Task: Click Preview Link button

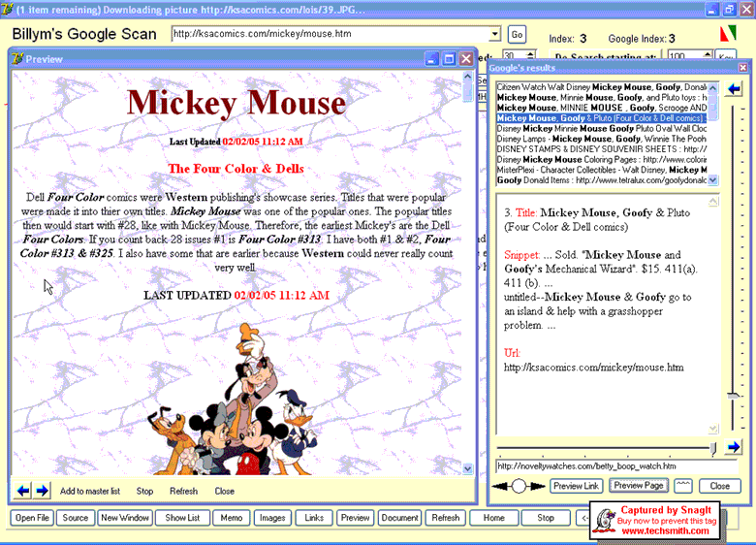Action: pyautogui.click(x=576, y=486)
